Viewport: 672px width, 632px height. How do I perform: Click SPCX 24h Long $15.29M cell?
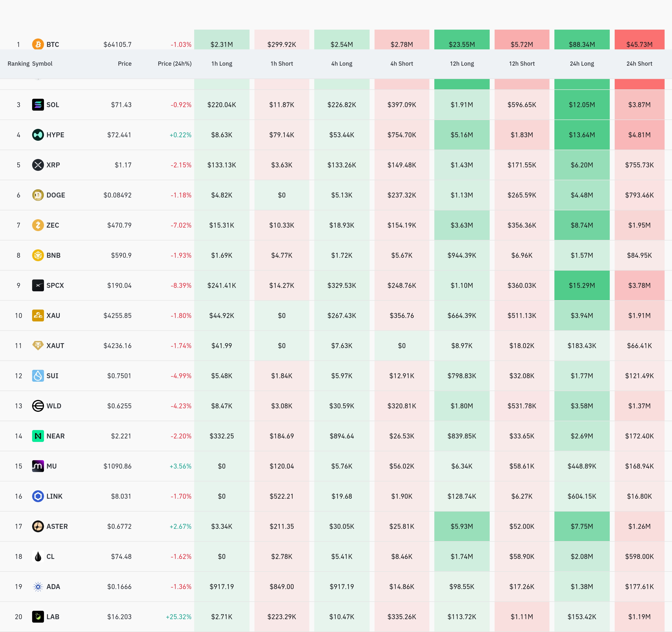click(x=582, y=285)
